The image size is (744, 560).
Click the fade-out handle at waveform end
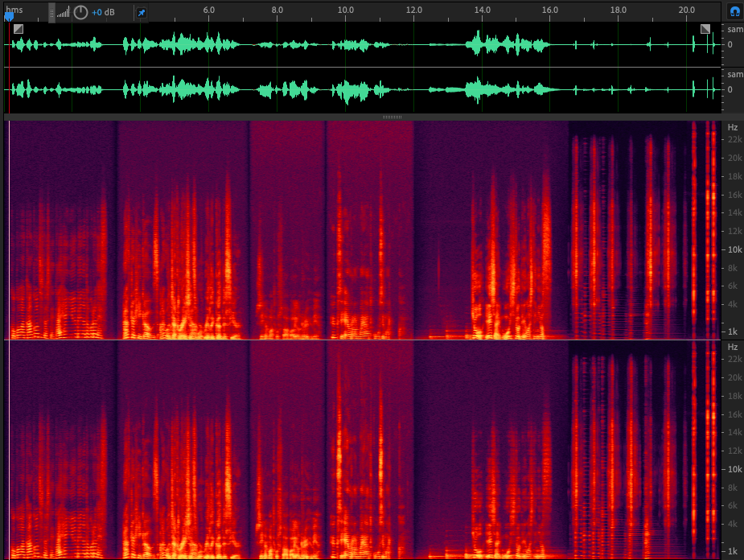705,29
